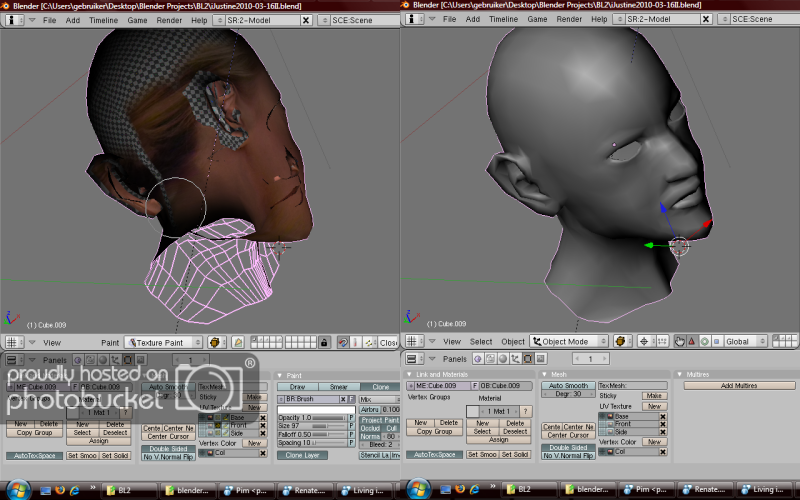800x500 pixels.
Task: Open Render menu in right Blender window
Action: click(569, 19)
